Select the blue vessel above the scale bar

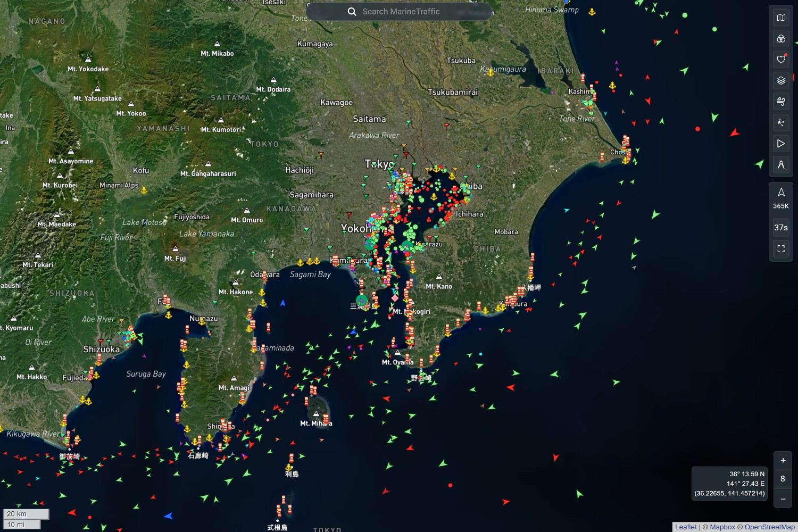point(168,516)
